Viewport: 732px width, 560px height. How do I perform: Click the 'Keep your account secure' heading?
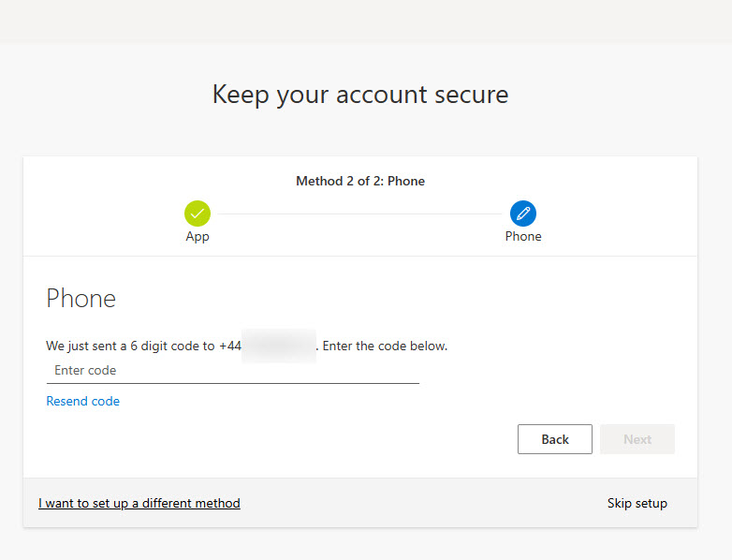(360, 95)
